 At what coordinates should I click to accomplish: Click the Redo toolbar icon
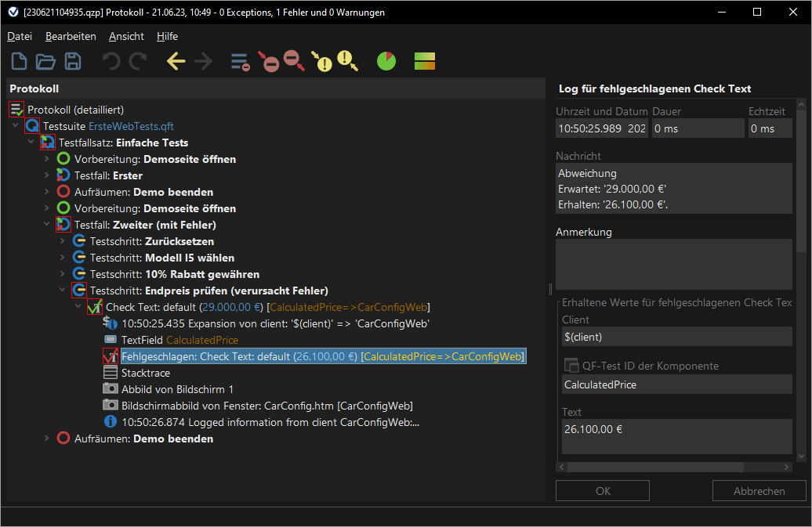pyautogui.click(x=138, y=61)
